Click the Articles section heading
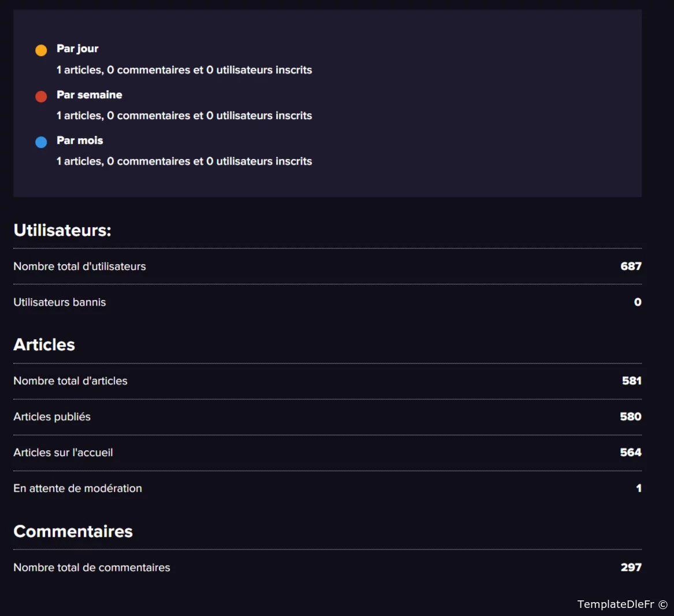The width and height of the screenshot is (674, 616). click(x=44, y=344)
